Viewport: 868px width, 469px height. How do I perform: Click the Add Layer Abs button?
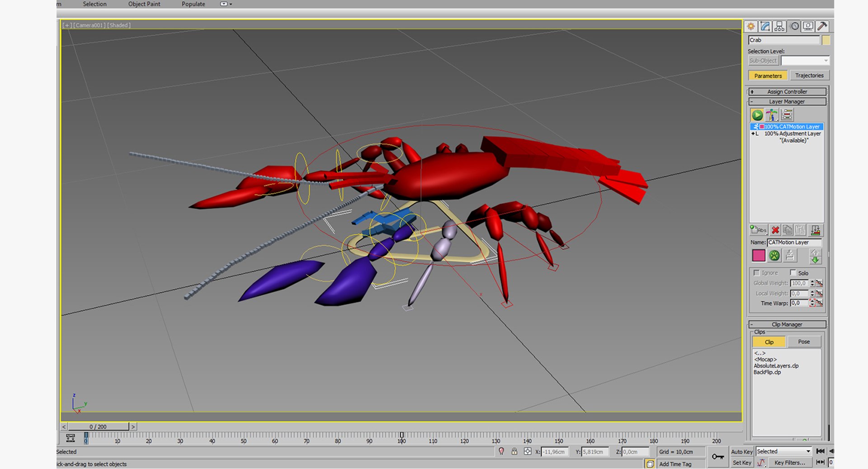point(759,230)
